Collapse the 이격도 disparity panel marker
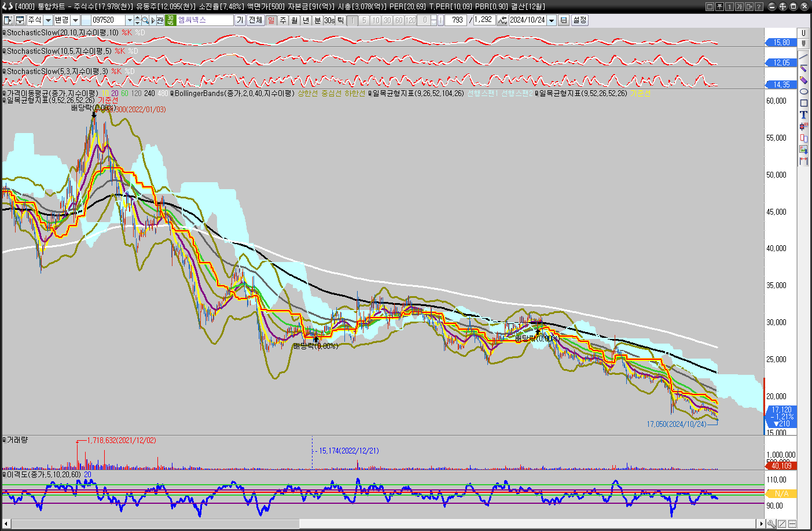The width and height of the screenshot is (812, 531). (x=4, y=474)
